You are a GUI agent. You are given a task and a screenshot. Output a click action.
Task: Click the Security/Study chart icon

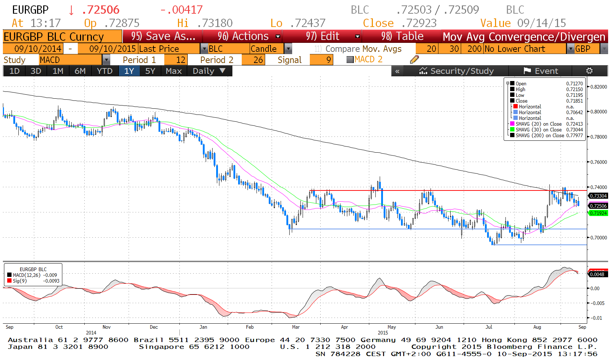(423, 71)
